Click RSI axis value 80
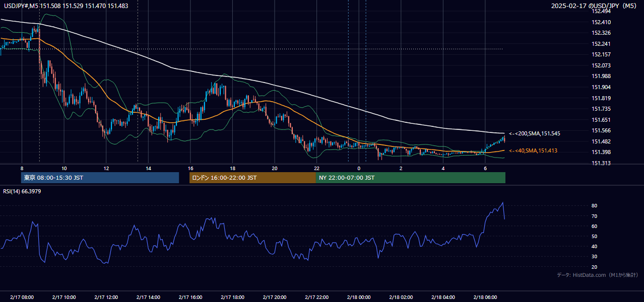 pos(595,206)
